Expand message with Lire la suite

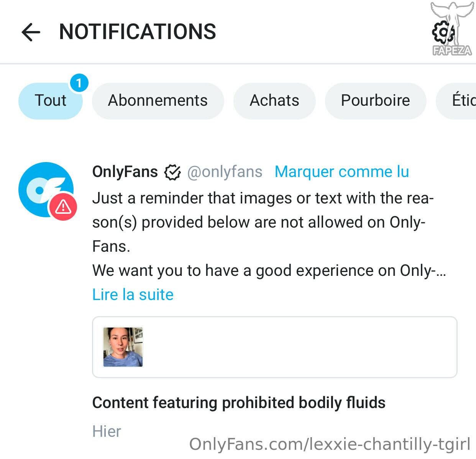pyautogui.click(x=133, y=295)
